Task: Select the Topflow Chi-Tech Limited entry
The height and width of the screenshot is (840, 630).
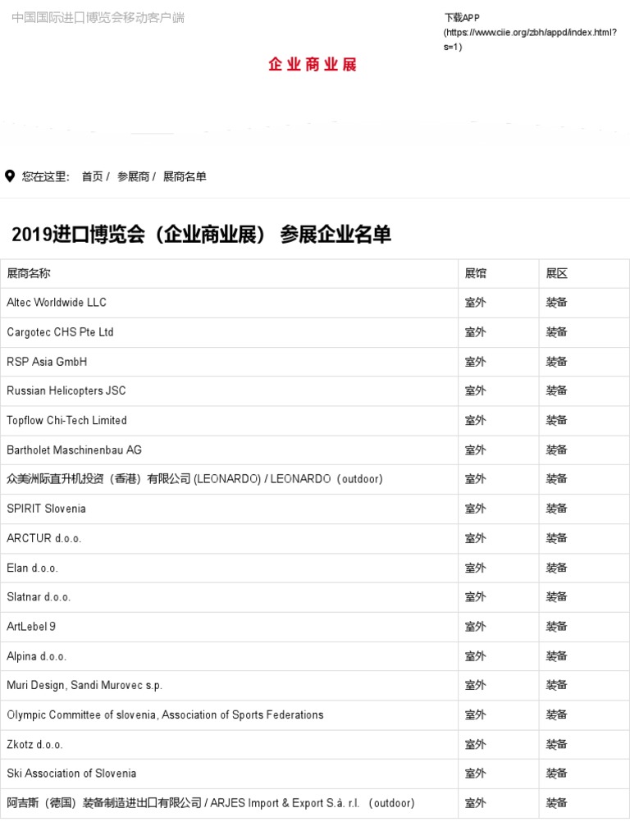Action: [x=67, y=421]
